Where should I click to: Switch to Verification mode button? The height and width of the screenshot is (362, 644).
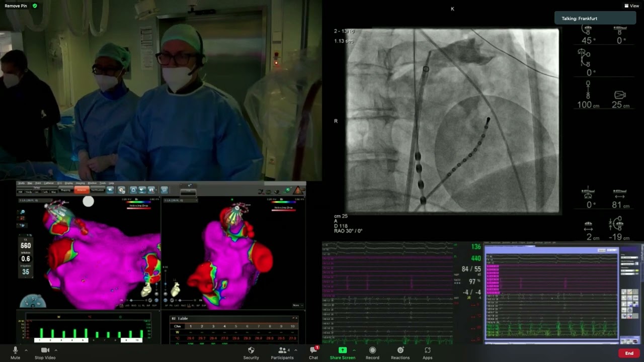(98, 190)
